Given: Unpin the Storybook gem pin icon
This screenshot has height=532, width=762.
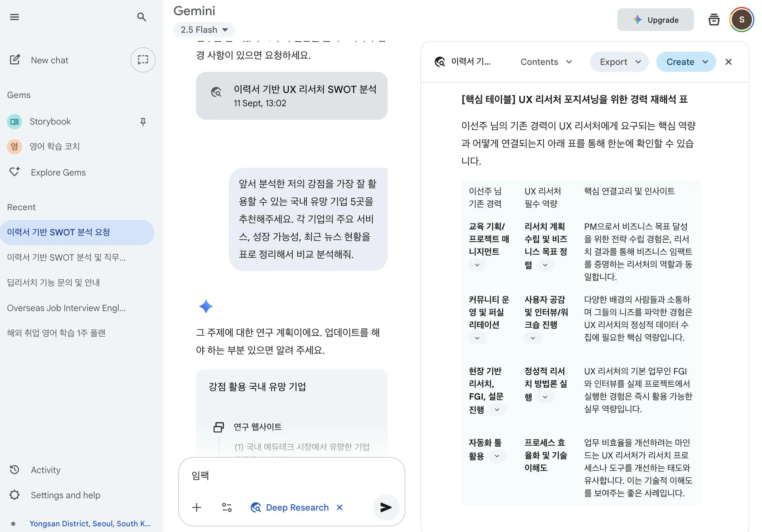Looking at the screenshot, I should [x=143, y=122].
